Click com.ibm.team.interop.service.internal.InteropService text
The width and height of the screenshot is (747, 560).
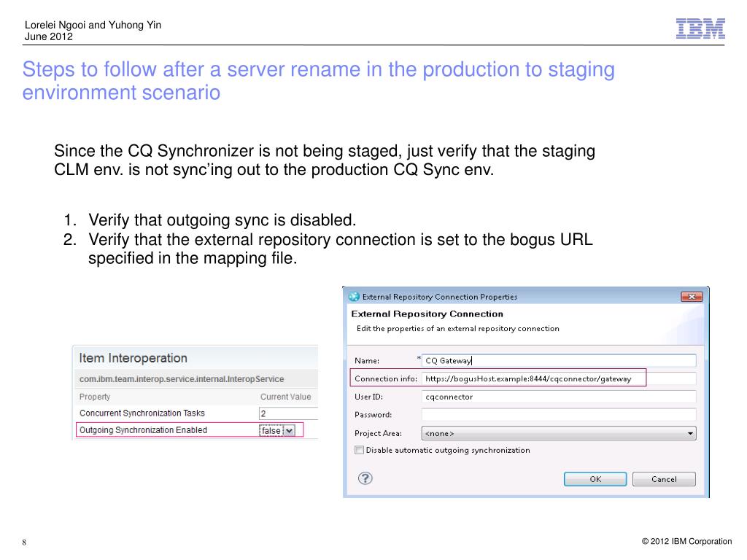(182, 379)
